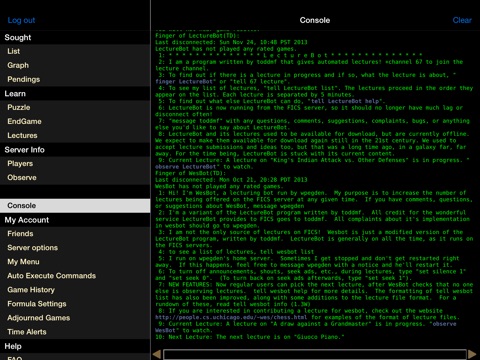Viewport: 480px width, 360px height.
Task: Click 'Last disconnected: Mon Oct 21' line
Action: tap(231, 180)
